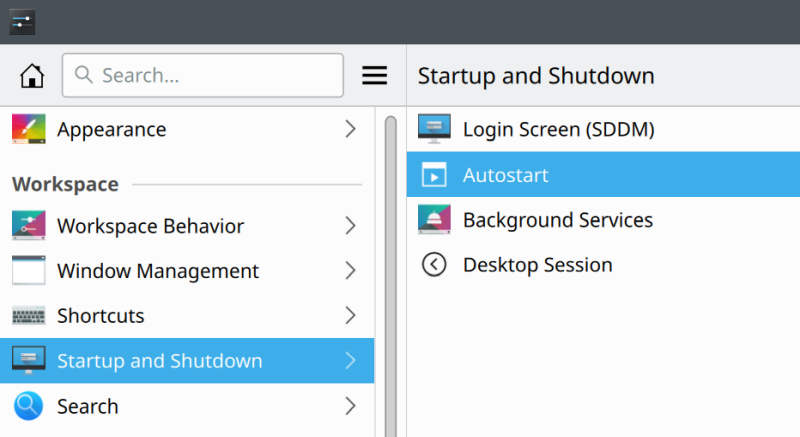The height and width of the screenshot is (437, 800).
Task: Click the blue Search category icon
Action: tap(29, 406)
